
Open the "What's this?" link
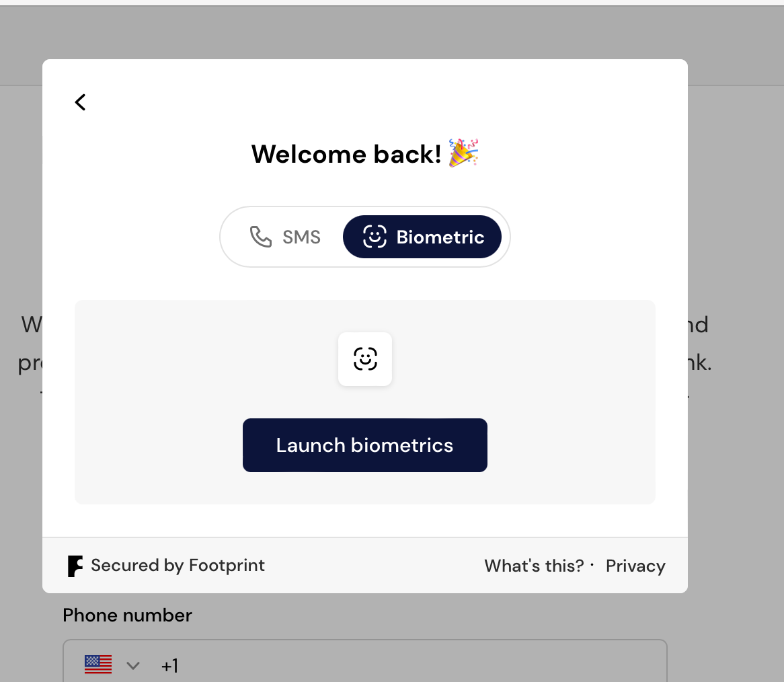click(534, 566)
